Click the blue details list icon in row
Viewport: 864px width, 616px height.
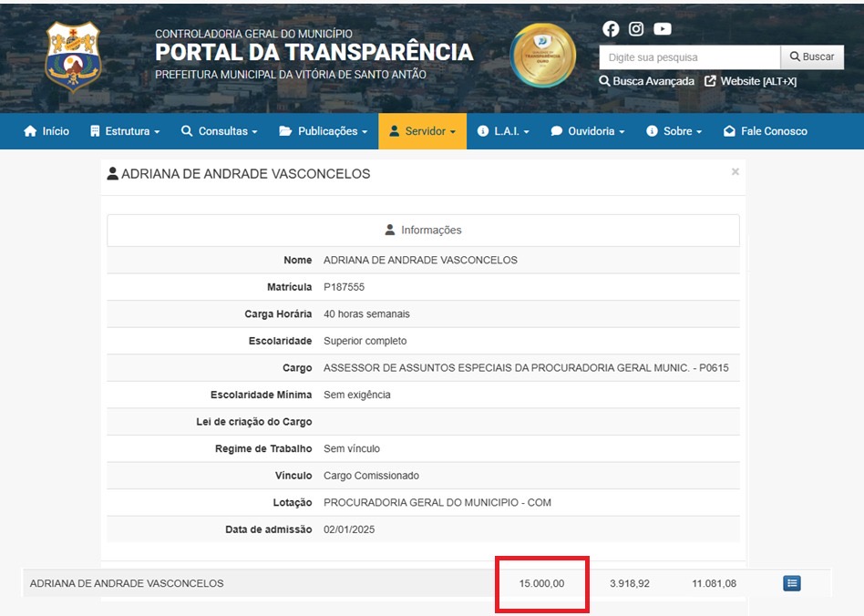pos(792,583)
